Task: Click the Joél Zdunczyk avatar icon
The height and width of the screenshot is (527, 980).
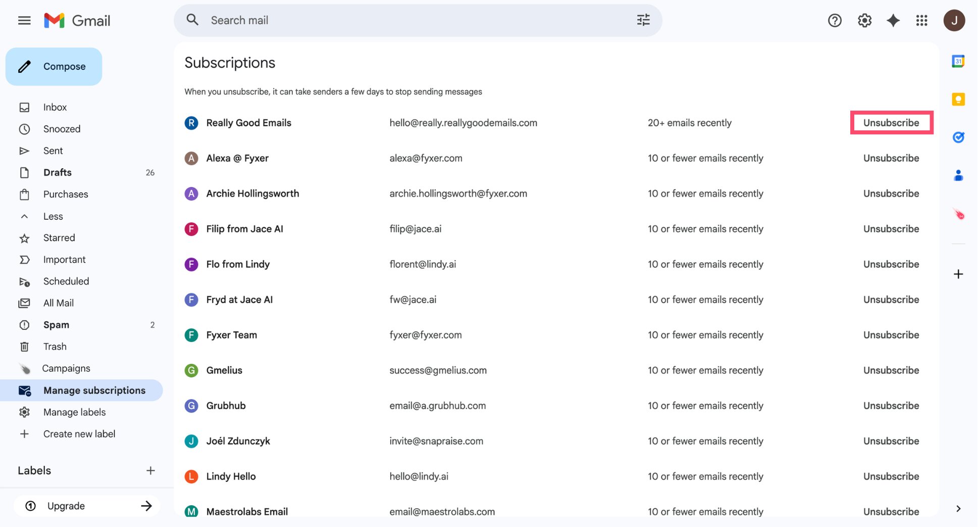Action: (191, 441)
